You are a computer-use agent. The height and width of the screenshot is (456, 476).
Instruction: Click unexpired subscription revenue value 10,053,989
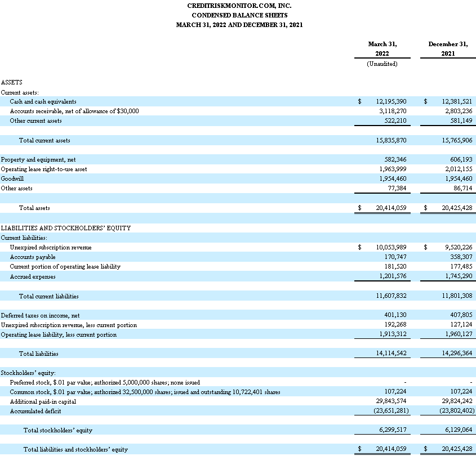click(x=391, y=248)
